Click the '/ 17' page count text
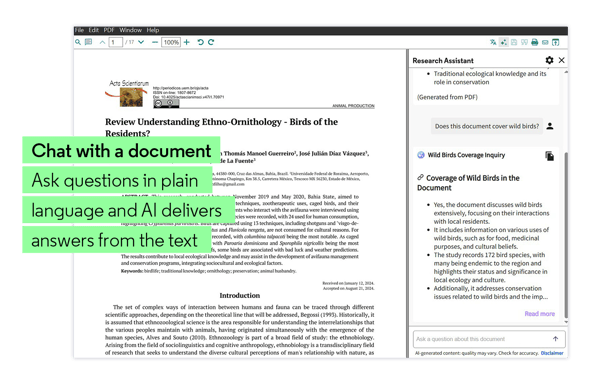600x384 pixels. coord(130,42)
